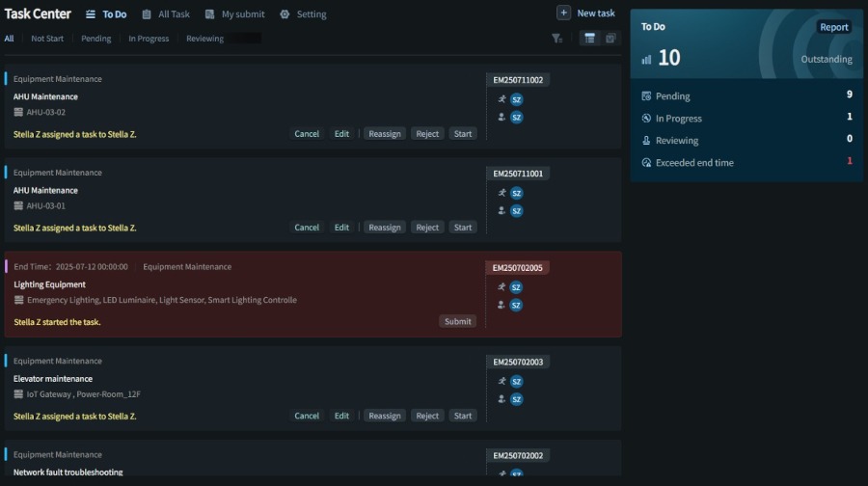Open My submit tab
The width and height of the screenshot is (868, 486).
234,14
